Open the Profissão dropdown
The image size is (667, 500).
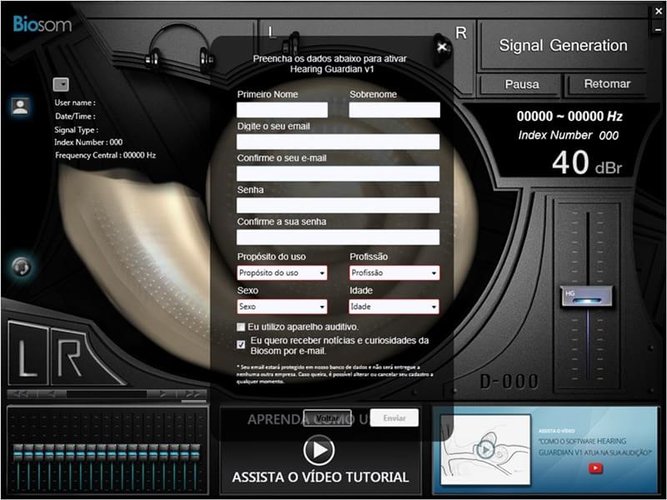click(x=394, y=273)
